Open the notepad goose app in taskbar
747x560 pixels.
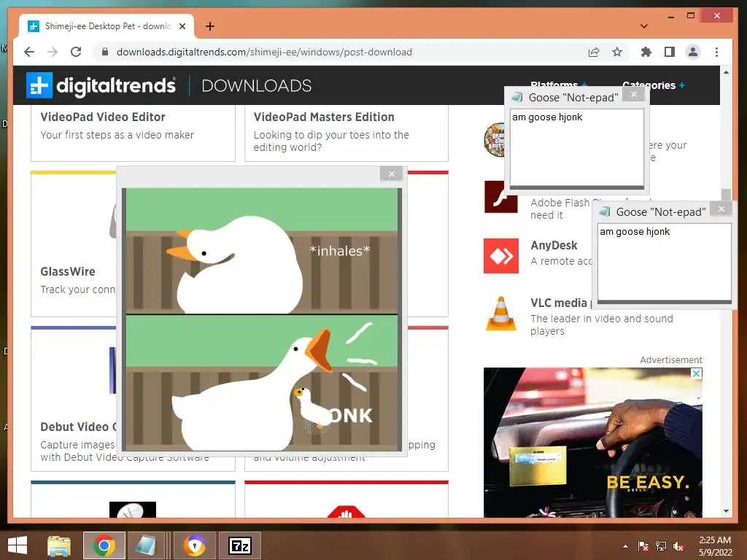click(x=147, y=545)
